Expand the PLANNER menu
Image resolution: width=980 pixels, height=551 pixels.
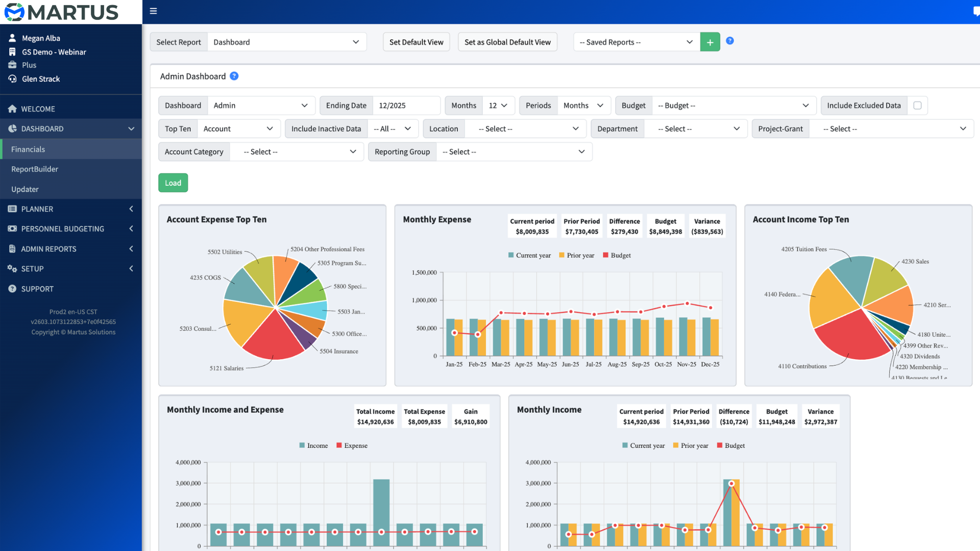click(71, 209)
